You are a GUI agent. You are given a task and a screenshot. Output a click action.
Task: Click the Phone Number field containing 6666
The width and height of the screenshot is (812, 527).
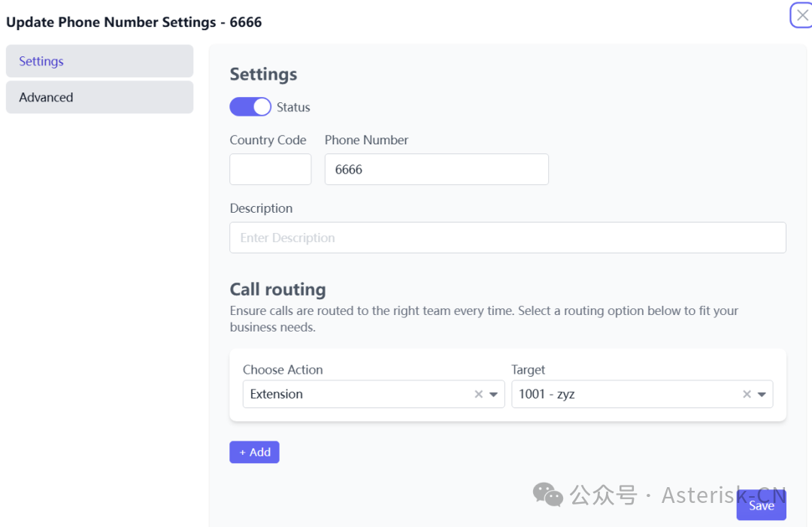(x=436, y=169)
